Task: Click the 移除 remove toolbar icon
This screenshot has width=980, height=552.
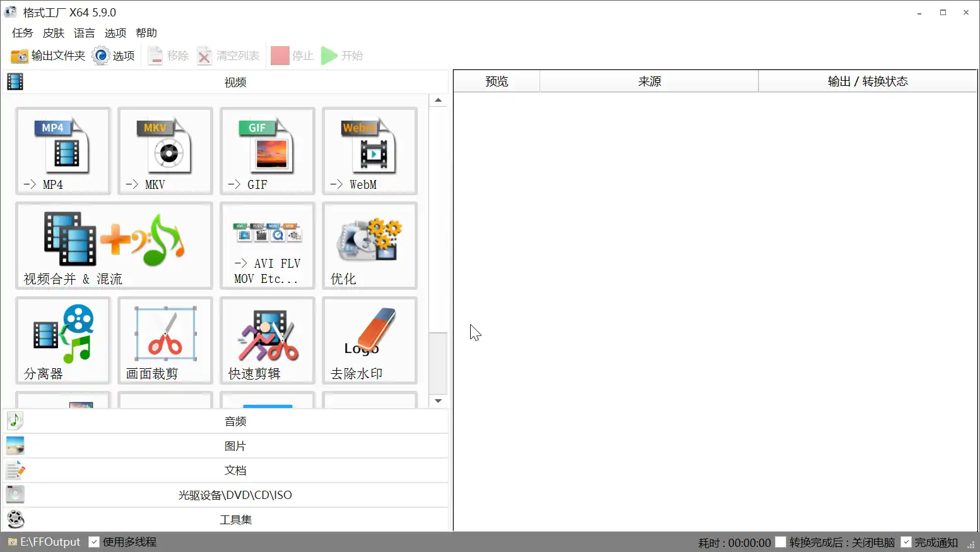Action: [155, 56]
